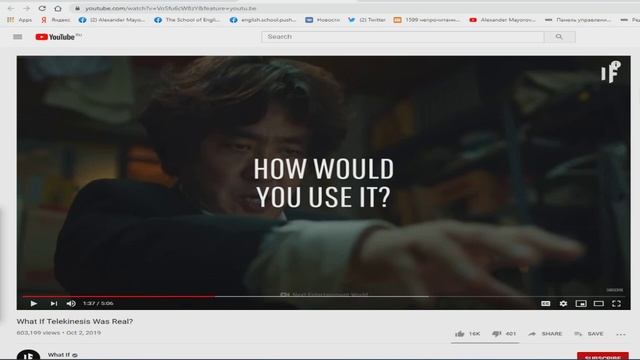Open the more actions three-dot menu
Screen dimensions: 640x360
pos(621,334)
